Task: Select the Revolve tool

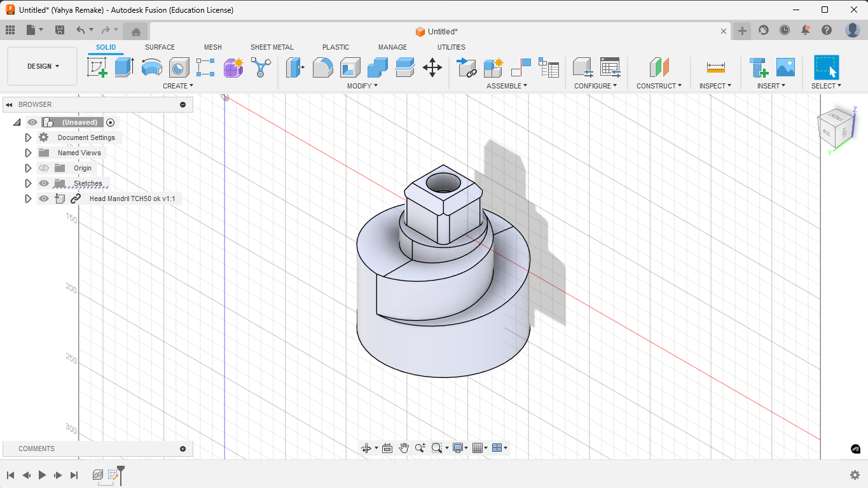Action: pos(152,67)
